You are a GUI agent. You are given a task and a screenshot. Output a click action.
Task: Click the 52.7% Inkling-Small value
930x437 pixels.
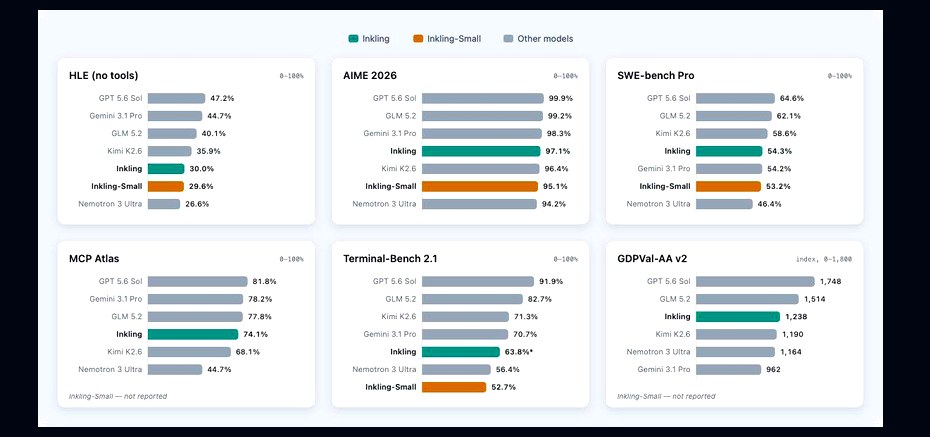click(503, 387)
